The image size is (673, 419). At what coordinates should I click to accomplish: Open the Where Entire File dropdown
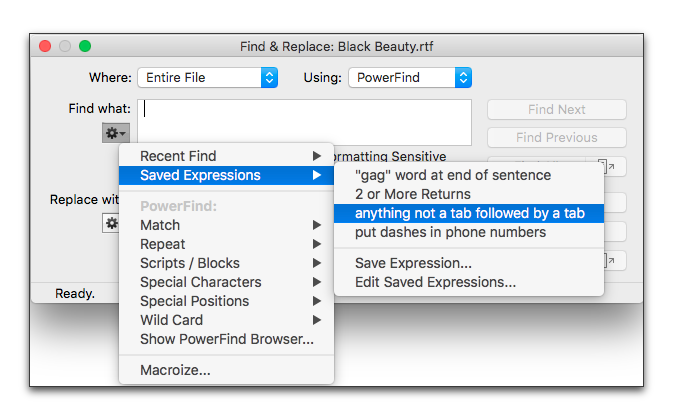(x=208, y=78)
